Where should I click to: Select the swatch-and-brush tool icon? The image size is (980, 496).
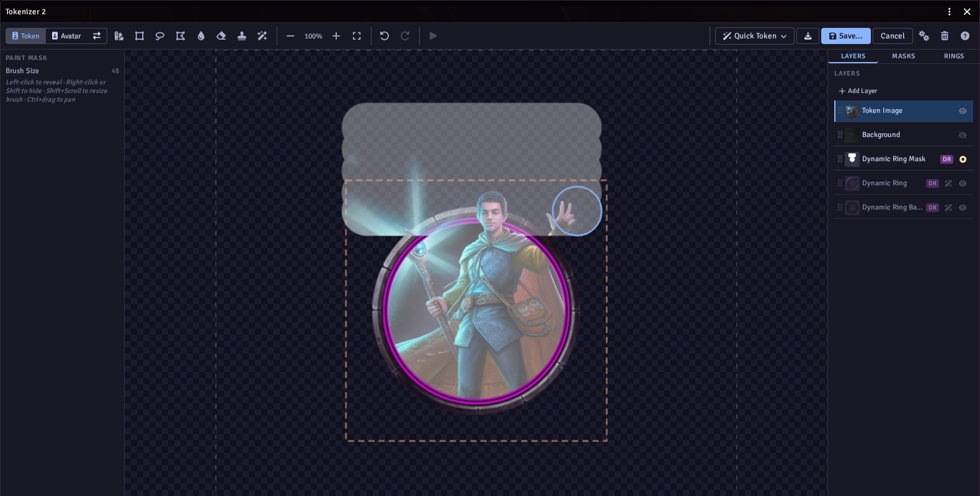pos(119,36)
